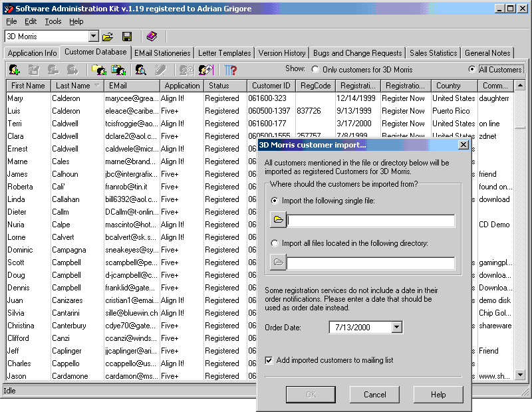Open the Edit menu
532x412 pixels.
coord(31,21)
